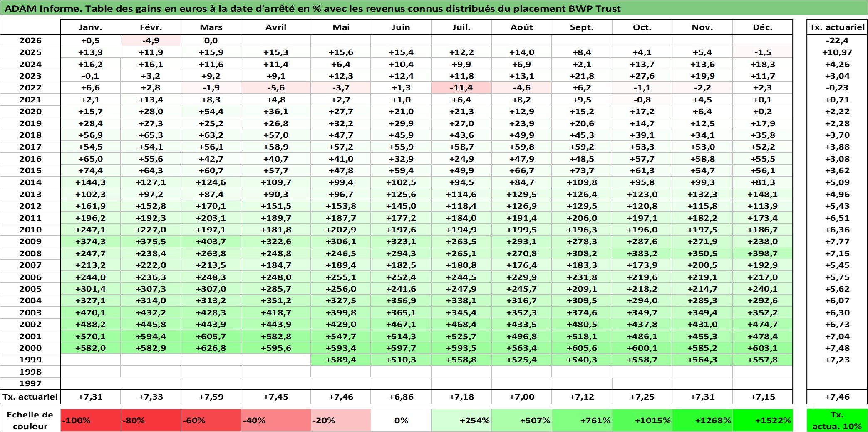Screen dimensions: 868x432
Task: Click the +1268% color scale swatch
Action: point(702,420)
